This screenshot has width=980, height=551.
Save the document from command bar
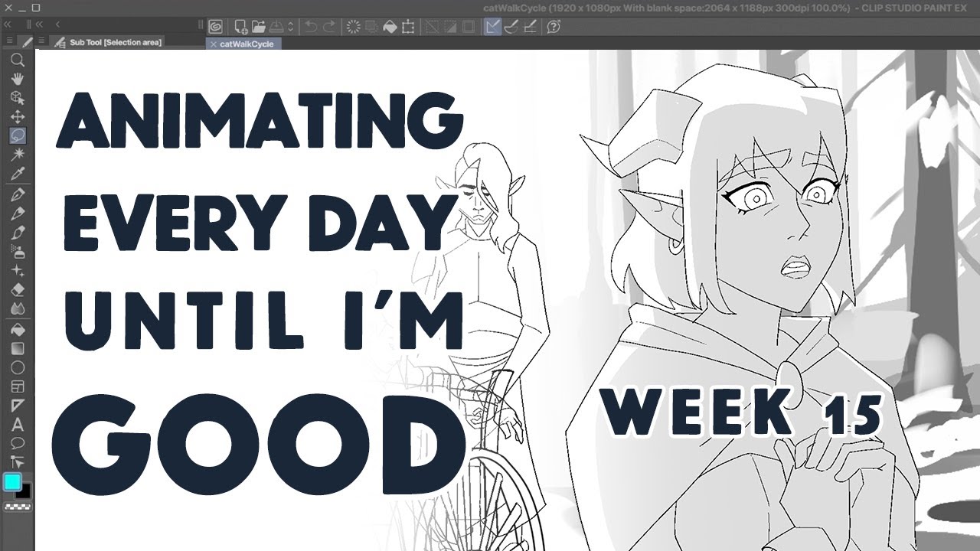pos(277,27)
